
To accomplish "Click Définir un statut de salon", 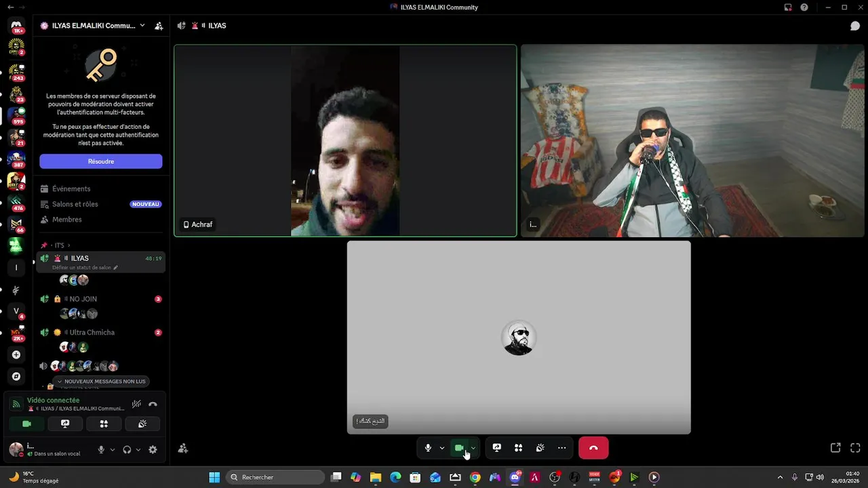I will click(x=85, y=268).
